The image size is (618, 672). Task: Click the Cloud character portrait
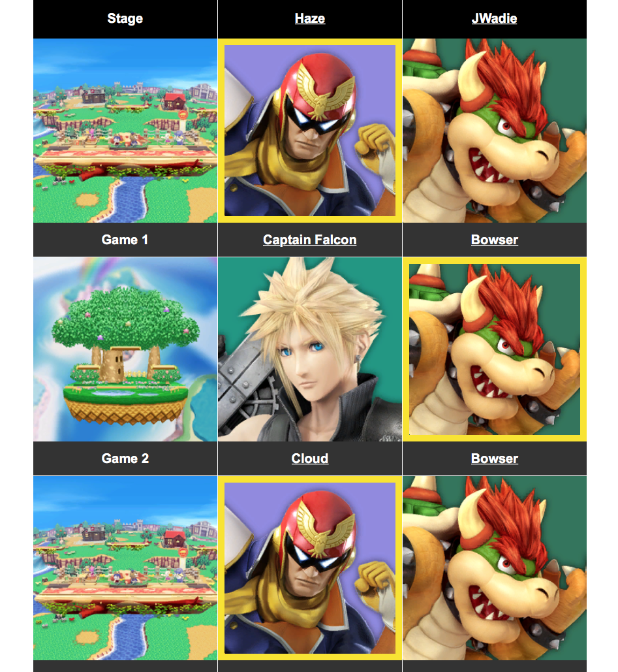tap(309, 349)
